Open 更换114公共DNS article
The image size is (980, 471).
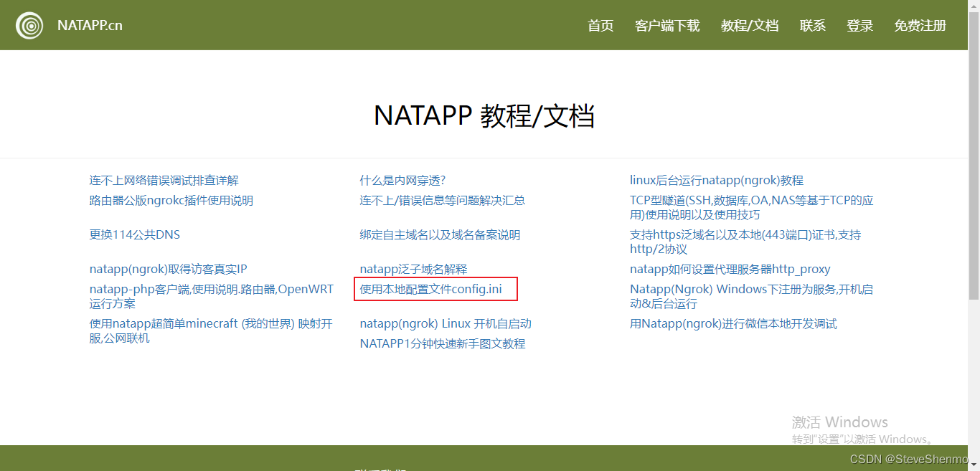[135, 235]
